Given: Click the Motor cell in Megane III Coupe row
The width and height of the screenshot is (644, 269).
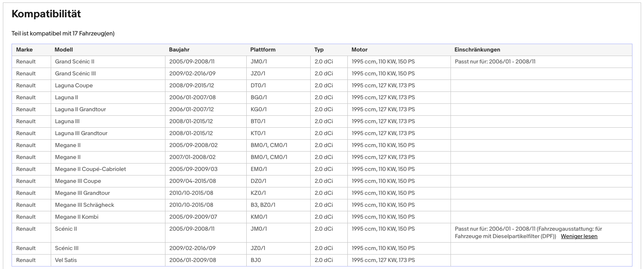Looking at the screenshot, I should click(x=399, y=181).
